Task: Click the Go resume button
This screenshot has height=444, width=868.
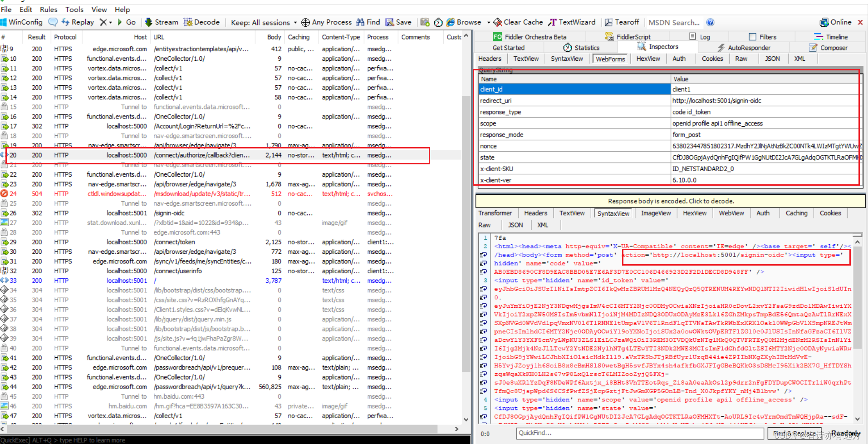Action: point(127,22)
